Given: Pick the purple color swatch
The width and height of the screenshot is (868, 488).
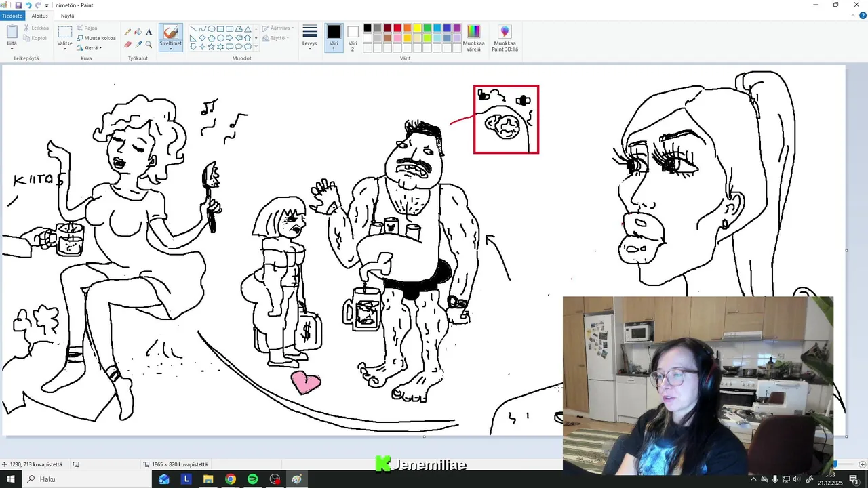Looking at the screenshot, I should (x=457, y=28).
